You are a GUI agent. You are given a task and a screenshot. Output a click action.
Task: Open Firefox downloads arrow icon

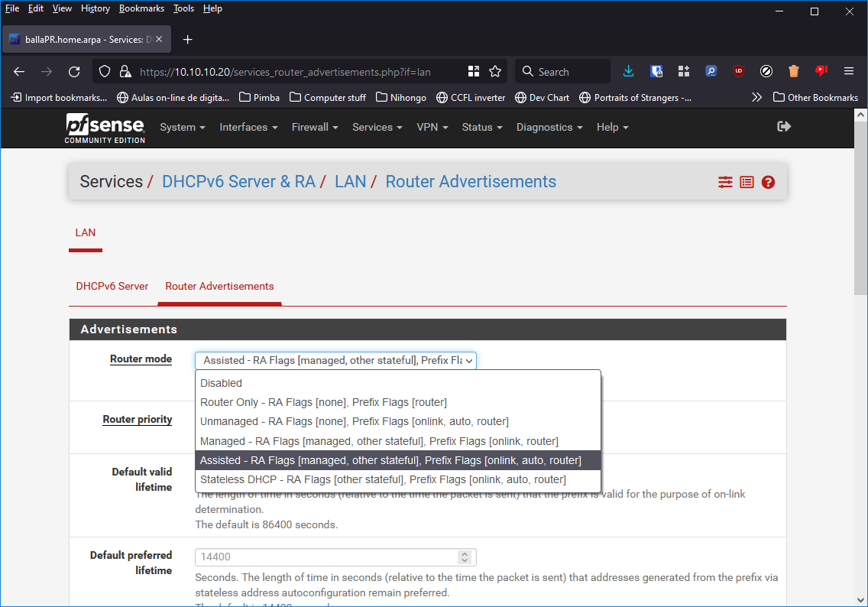coord(628,72)
